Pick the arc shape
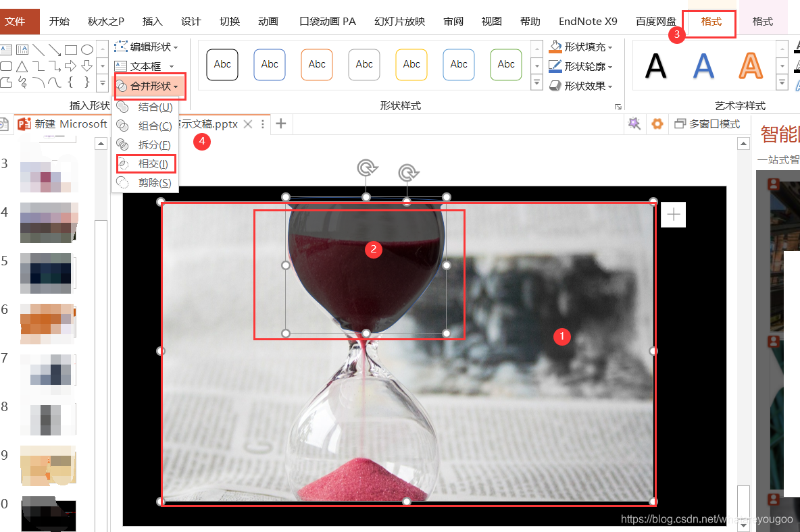This screenshot has height=532, width=800. pos(39,82)
